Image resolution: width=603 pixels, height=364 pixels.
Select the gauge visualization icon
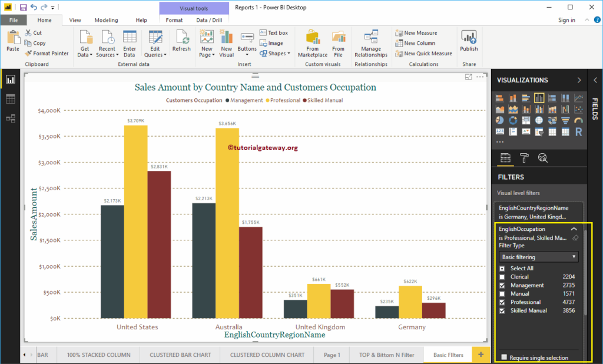578,120
